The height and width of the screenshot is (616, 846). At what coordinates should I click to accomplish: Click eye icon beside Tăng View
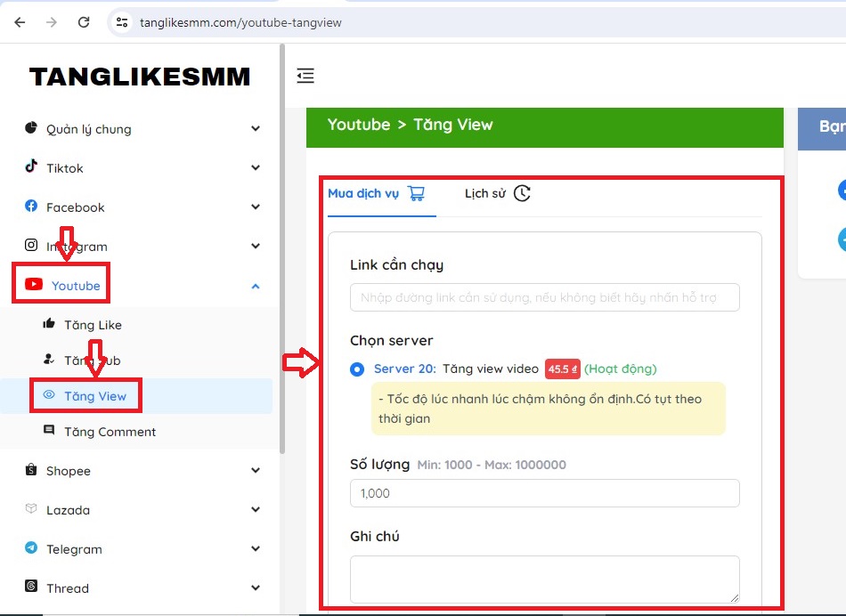[x=49, y=394]
